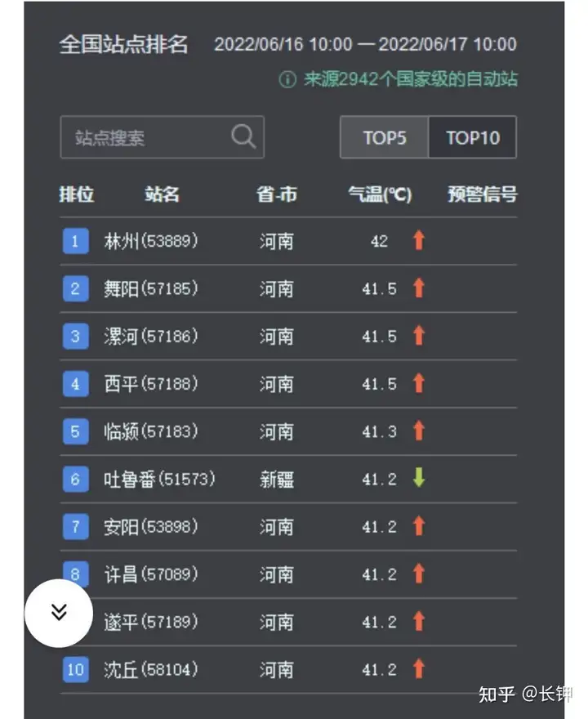Screen dimensions: 588x719
Task: Switch to TOP5 view
Action: tap(384, 137)
